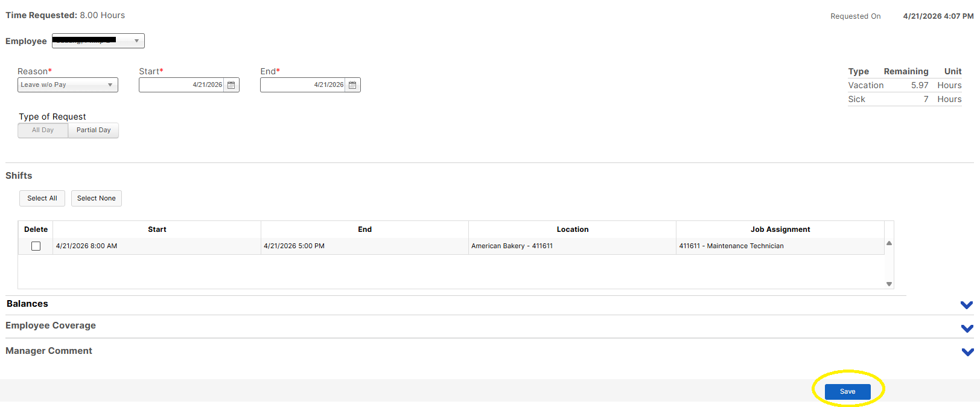The width and height of the screenshot is (980, 407).
Task: Click the Time Requested 8.00 Hours text
Action: coord(65,15)
